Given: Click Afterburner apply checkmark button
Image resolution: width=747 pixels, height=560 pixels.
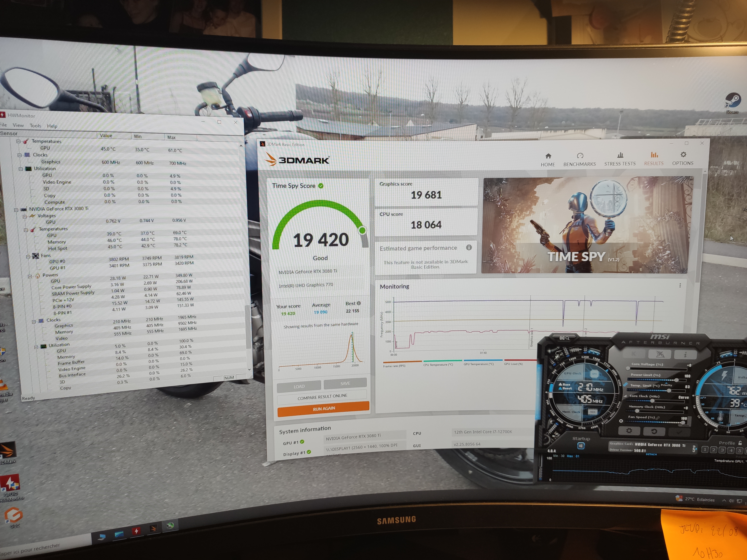Looking at the screenshot, I should coord(679,432).
